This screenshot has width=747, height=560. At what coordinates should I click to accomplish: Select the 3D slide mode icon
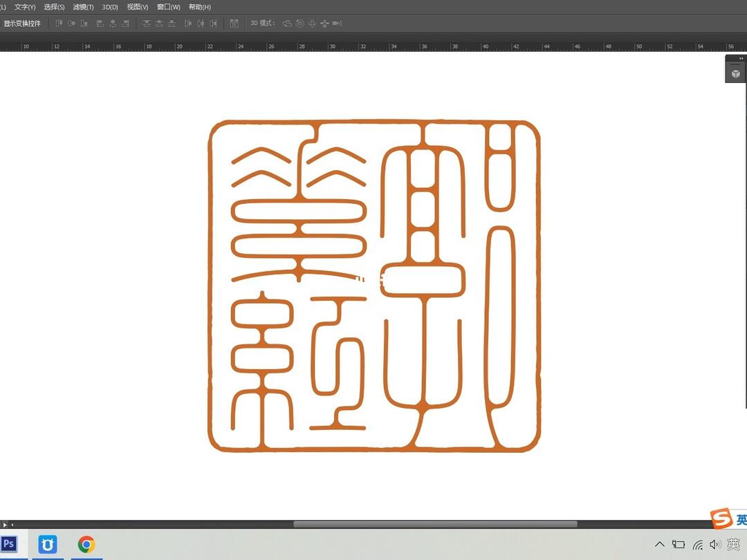tap(324, 24)
